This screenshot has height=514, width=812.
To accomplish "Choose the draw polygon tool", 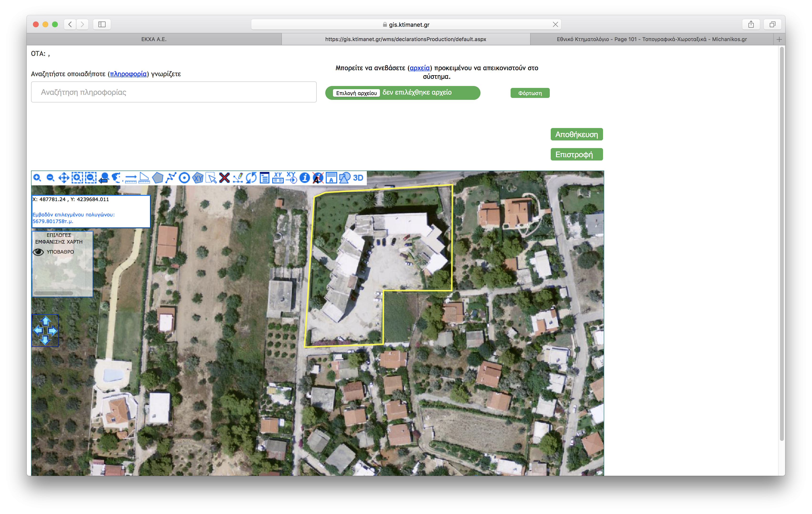I will click(157, 178).
